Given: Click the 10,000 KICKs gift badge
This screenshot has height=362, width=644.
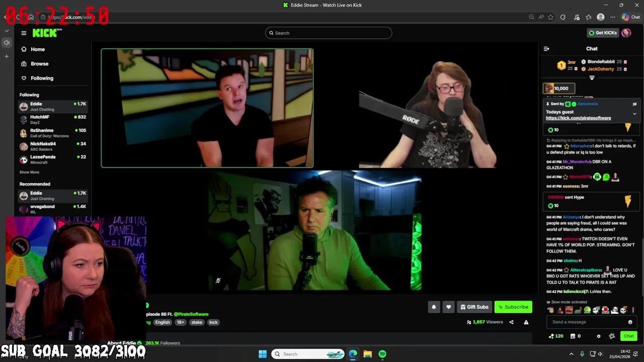Looking at the screenshot, I should pos(559,88).
